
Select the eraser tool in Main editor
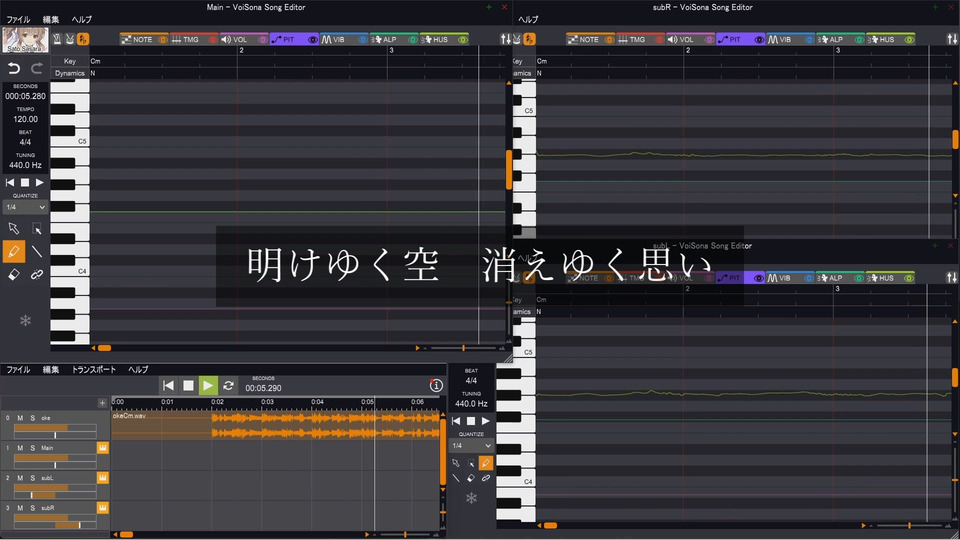(13, 274)
